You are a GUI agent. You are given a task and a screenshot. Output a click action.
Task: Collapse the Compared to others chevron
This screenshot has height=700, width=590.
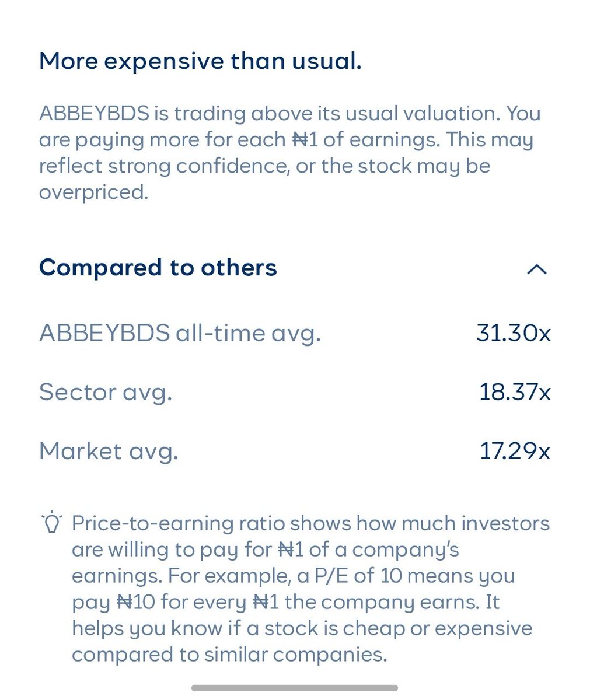point(536,269)
